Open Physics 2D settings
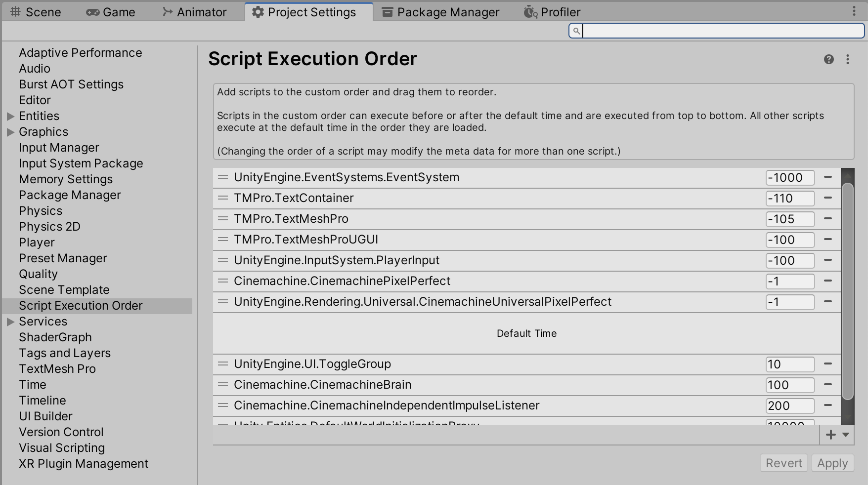Screen dimensions: 868x485 pos(49,227)
